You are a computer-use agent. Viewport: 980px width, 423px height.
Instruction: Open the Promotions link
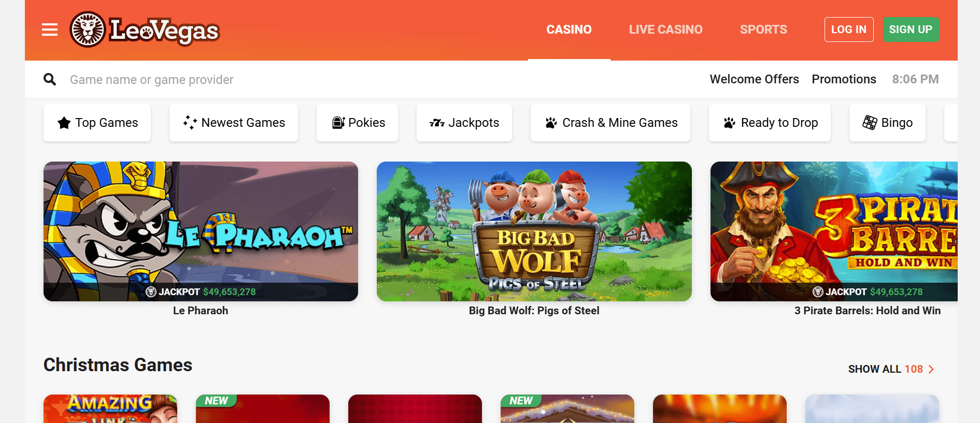coord(844,79)
